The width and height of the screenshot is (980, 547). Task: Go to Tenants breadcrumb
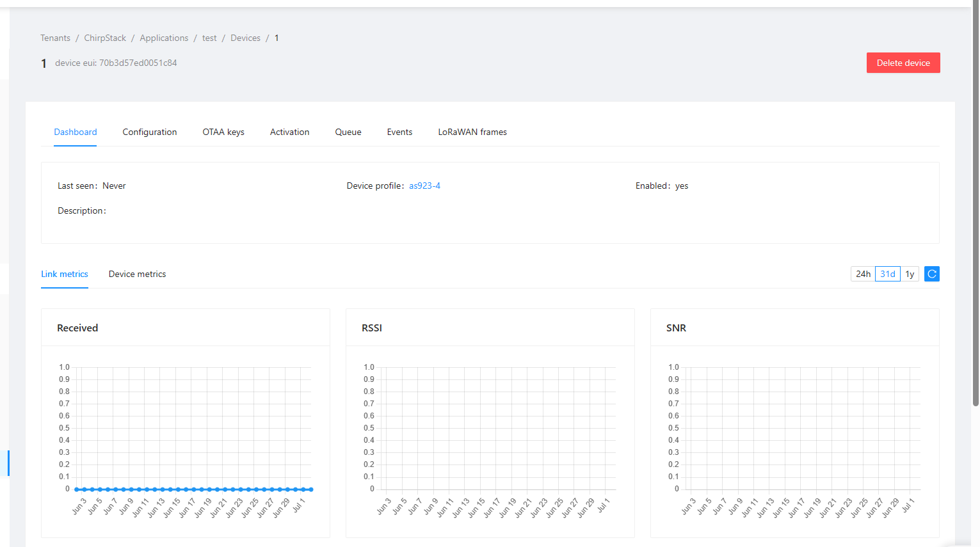[55, 38]
